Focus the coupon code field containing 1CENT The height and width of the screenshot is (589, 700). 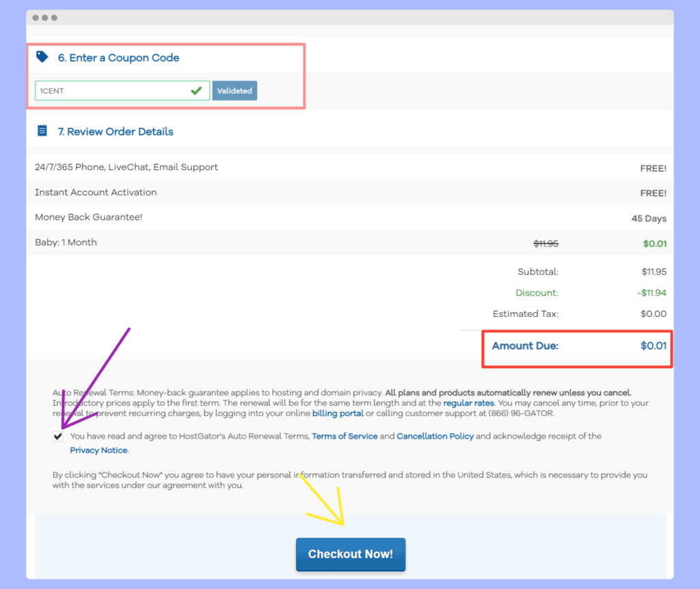click(113, 90)
